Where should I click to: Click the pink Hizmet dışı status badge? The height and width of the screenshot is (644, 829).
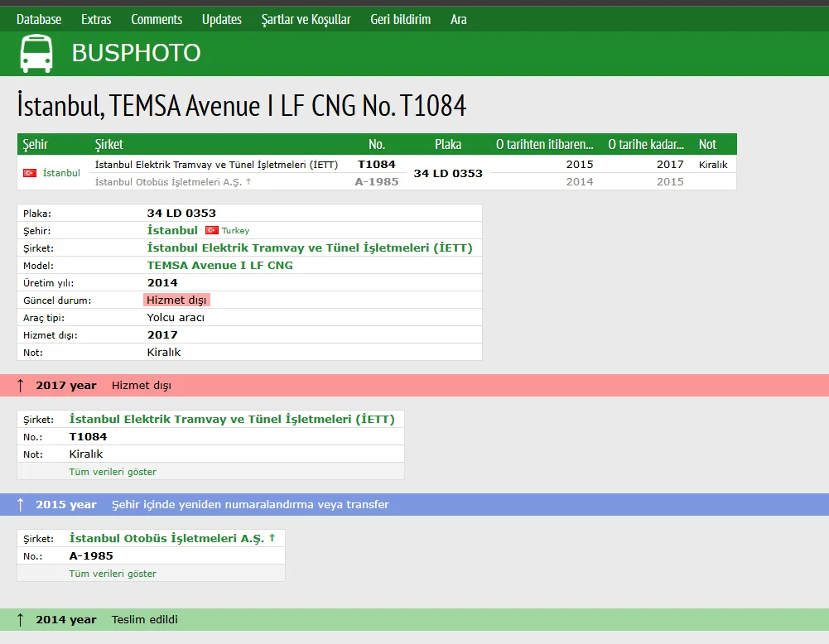click(x=176, y=300)
